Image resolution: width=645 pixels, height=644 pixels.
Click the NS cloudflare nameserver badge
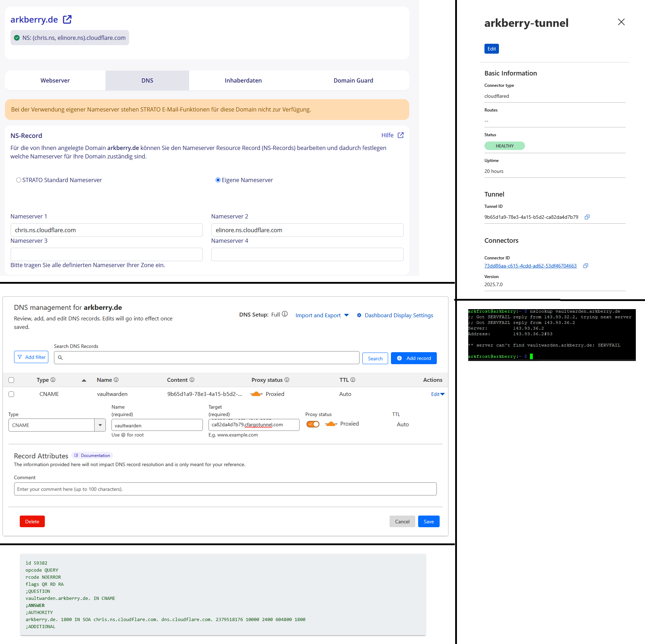pyautogui.click(x=70, y=38)
